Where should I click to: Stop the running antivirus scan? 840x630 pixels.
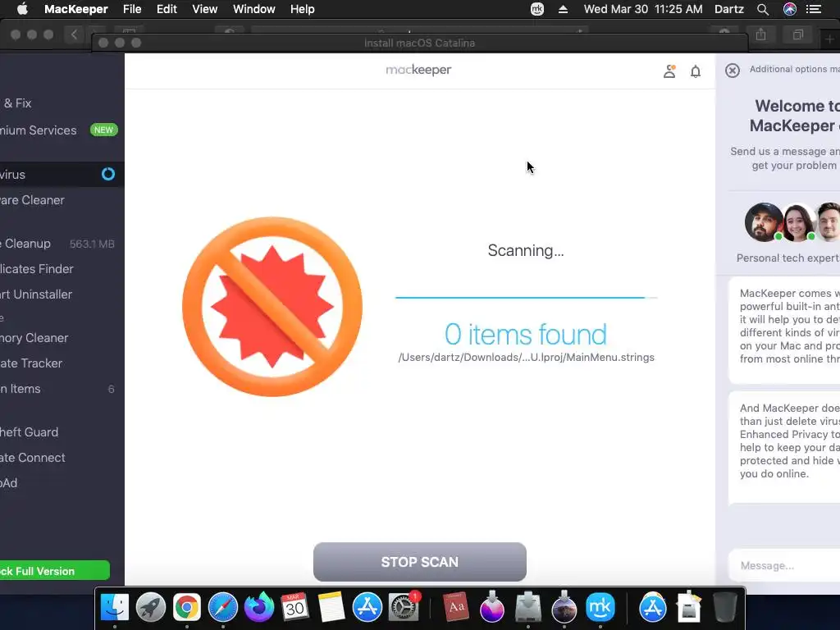coord(419,561)
